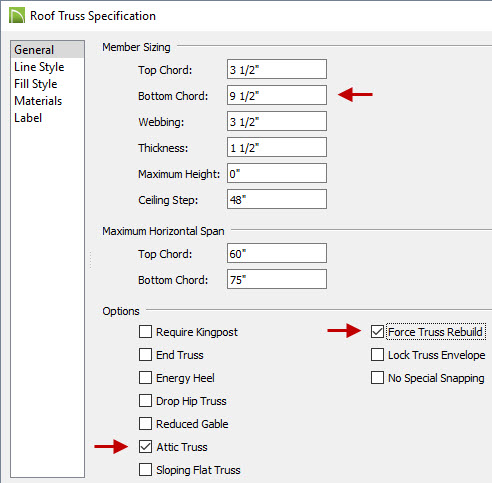This screenshot has height=483, width=492.
Task: Click the Bottom Chord 9 1/2" field
Action: coord(277,95)
